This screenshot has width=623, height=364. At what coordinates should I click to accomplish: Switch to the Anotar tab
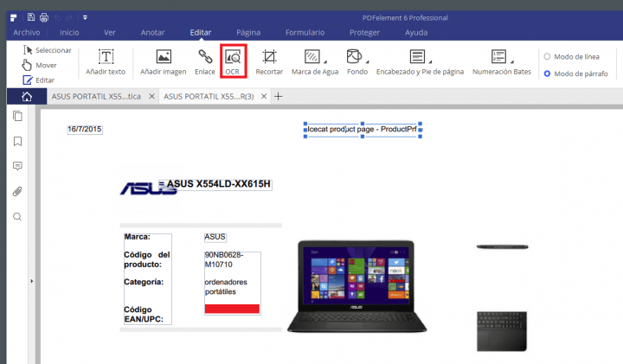pos(152,33)
